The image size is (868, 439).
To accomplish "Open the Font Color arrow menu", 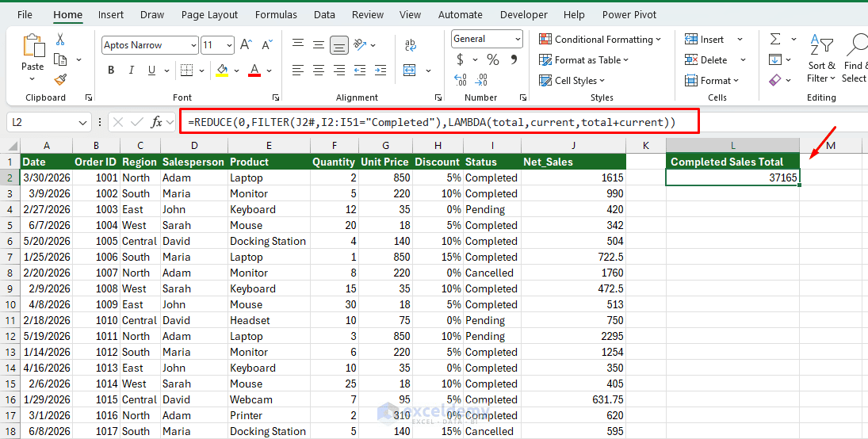I will click(x=269, y=71).
